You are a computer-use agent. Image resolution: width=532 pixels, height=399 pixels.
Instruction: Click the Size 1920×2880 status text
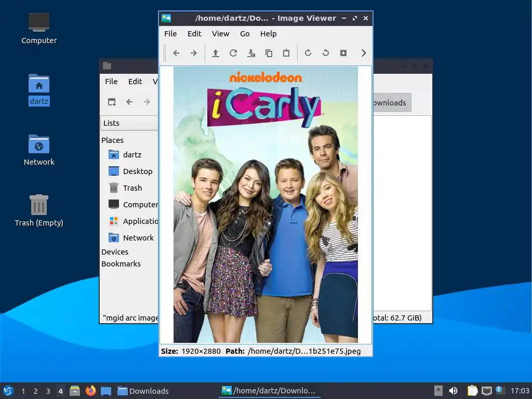[191, 351]
